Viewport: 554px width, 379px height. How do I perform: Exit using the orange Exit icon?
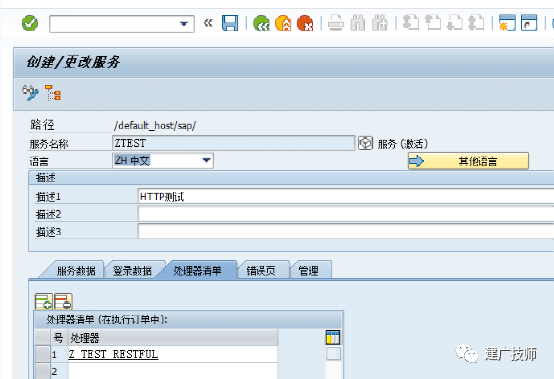click(283, 23)
